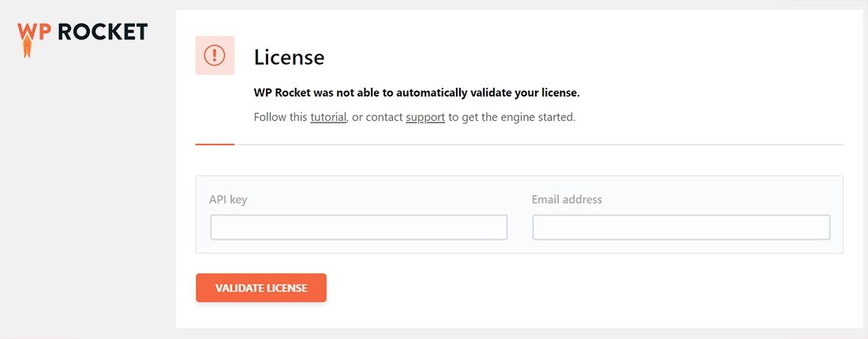Click the "ROCKET" wordmark text
The height and width of the screenshot is (339, 868).
pos(103,32)
